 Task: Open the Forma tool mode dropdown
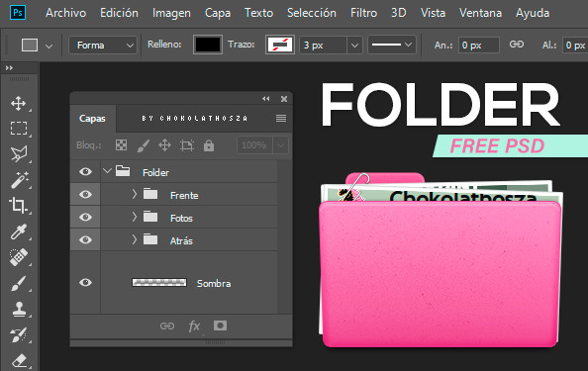pos(103,46)
